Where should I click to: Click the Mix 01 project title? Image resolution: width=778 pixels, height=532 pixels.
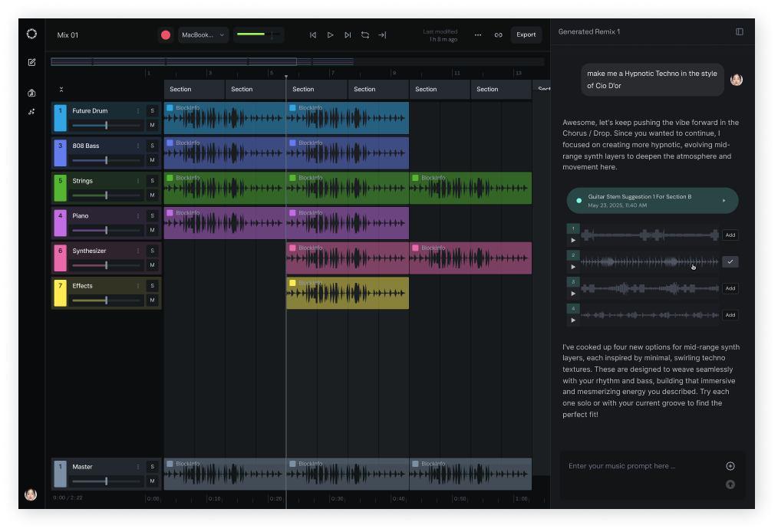point(68,35)
